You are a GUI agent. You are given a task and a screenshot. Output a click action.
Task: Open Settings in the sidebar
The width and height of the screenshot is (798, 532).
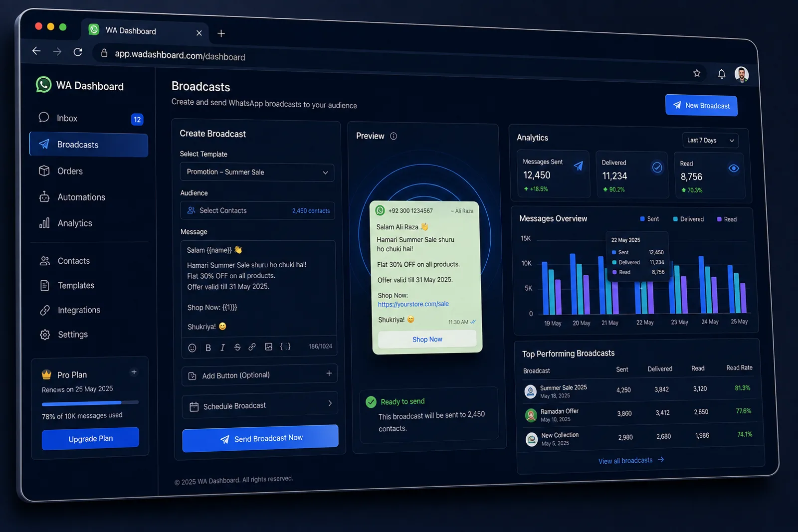tap(89, 334)
